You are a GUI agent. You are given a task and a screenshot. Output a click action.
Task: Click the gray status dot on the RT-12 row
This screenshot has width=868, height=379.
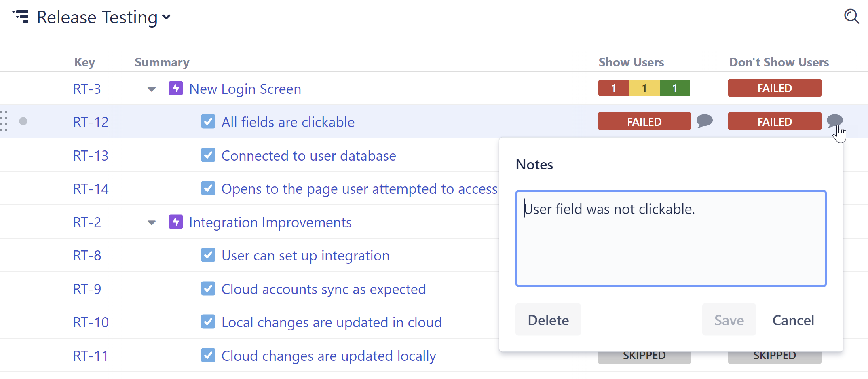(23, 121)
